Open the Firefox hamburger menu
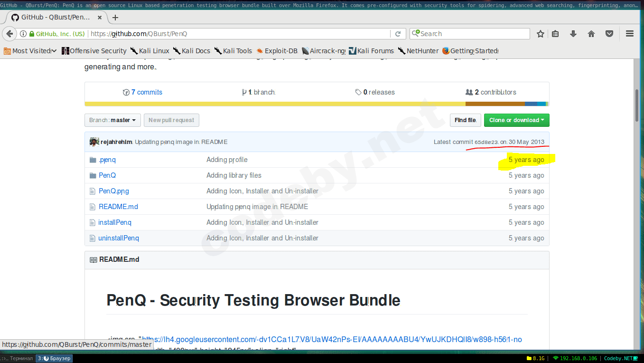This screenshot has height=363, width=644. click(x=630, y=34)
